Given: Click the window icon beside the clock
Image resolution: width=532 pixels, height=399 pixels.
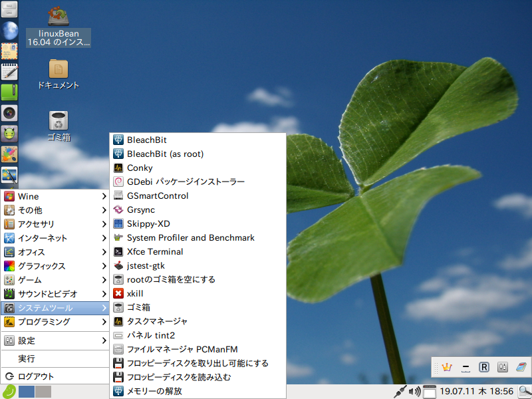Looking at the screenshot, I should [x=430, y=392].
